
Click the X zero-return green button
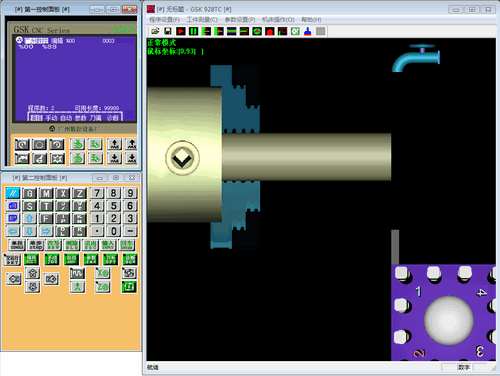[x=103, y=274]
